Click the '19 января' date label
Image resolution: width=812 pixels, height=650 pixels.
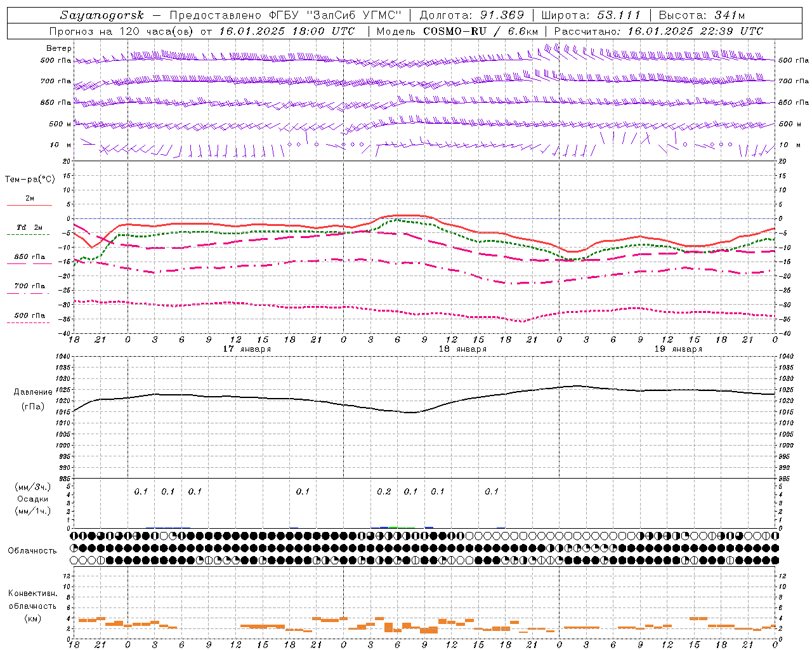(678, 349)
